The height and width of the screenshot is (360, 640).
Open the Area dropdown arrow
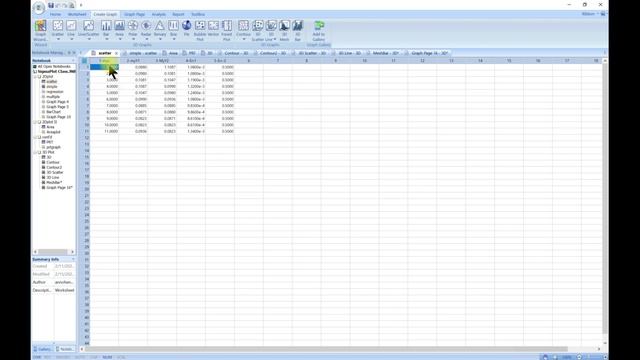119,39
